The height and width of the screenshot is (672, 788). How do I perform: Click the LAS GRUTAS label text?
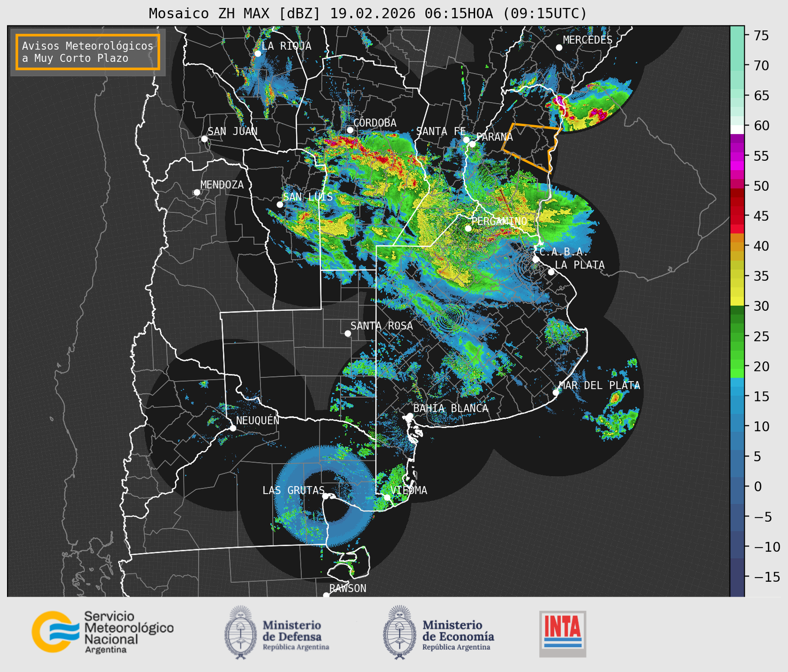click(293, 490)
